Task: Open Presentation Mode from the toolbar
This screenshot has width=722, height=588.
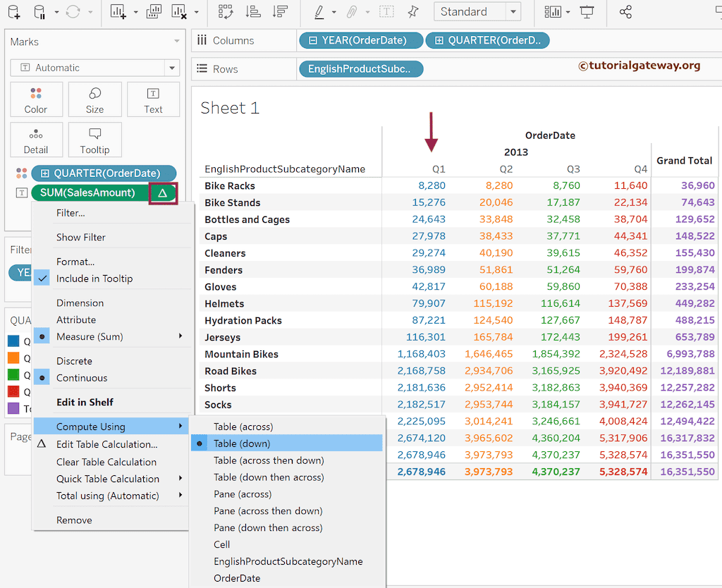Action: [x=586, y=11]
